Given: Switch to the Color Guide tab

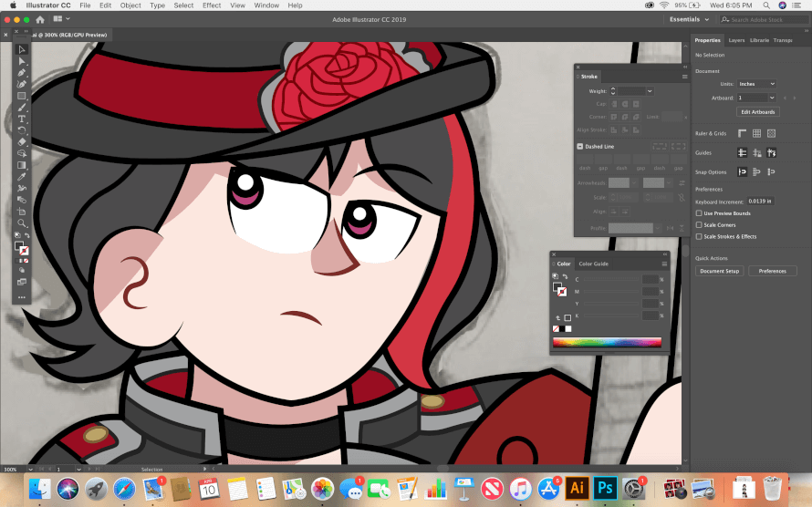Looking at the screenshot, I should coord(593,264).
